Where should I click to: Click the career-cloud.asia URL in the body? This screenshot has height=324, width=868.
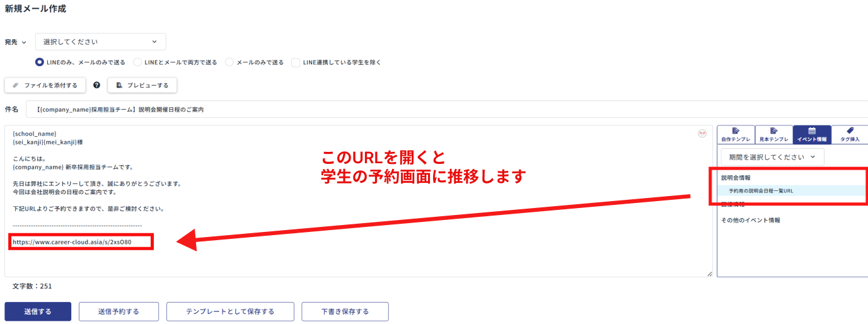[72, 241]
